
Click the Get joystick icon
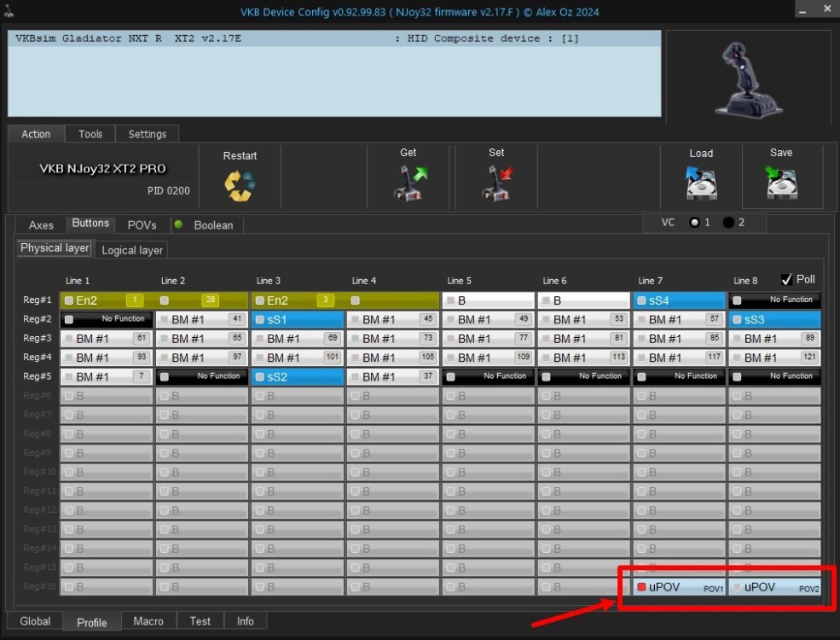410,183
